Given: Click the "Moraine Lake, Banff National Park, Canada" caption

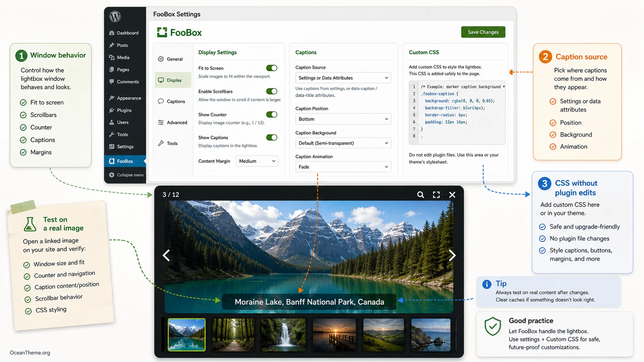Looking at the screenshot, I should pyautogui.click(x=309, y=302).
